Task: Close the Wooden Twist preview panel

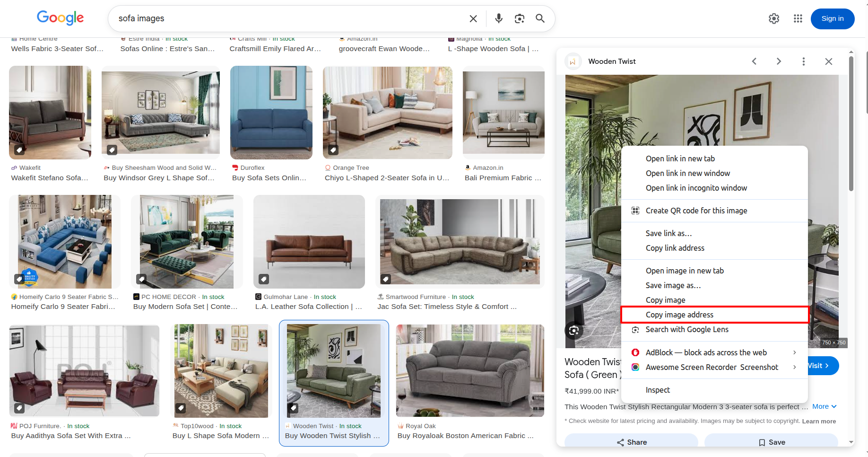Action: click(x=829, y=62)
